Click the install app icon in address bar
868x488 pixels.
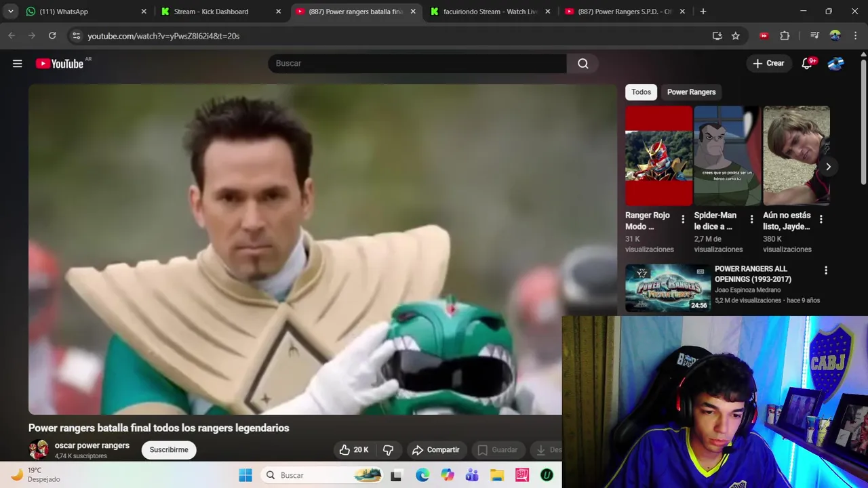pos(717,36)
